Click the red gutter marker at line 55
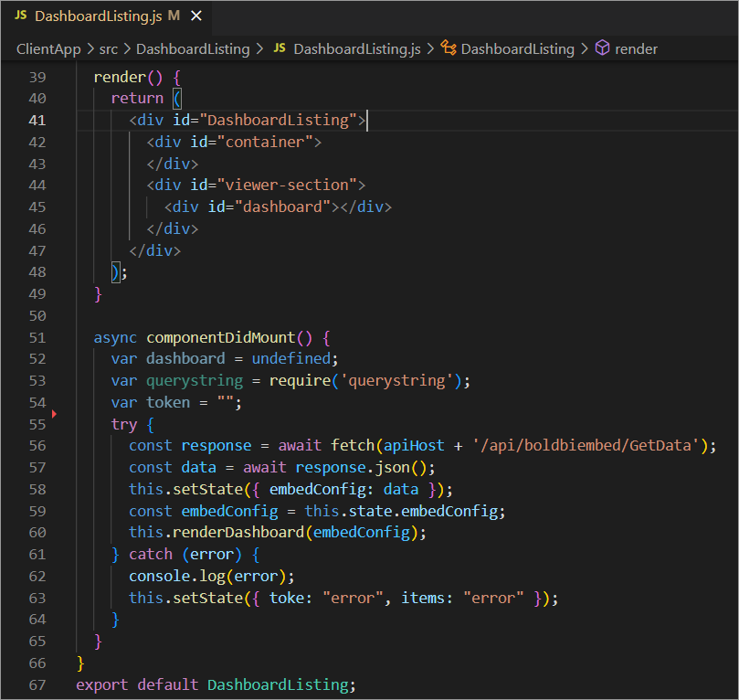 pos(55,415)
